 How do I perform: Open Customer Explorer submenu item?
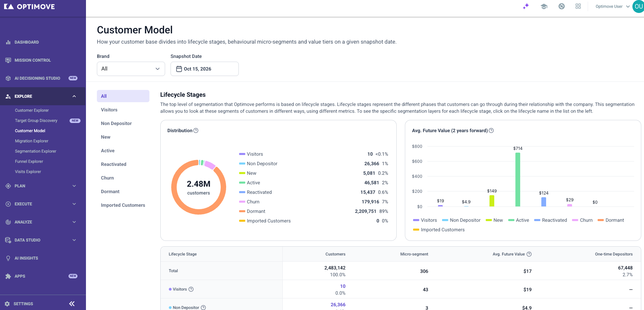pos(32,110)
